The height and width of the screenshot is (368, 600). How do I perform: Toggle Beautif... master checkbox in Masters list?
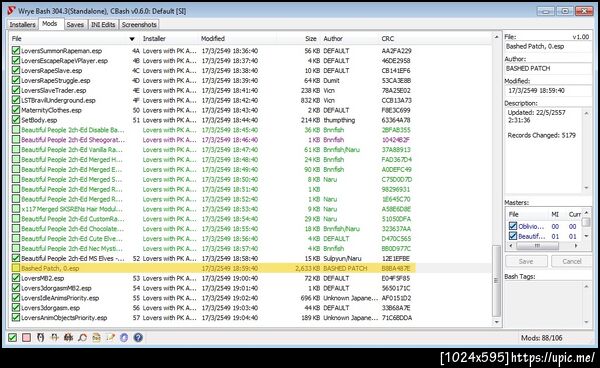tap(513, 236)
